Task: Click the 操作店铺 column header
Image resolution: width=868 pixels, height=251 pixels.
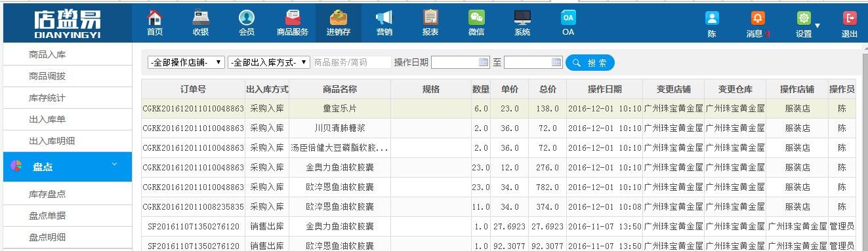Action: click(x=797, y=89)
